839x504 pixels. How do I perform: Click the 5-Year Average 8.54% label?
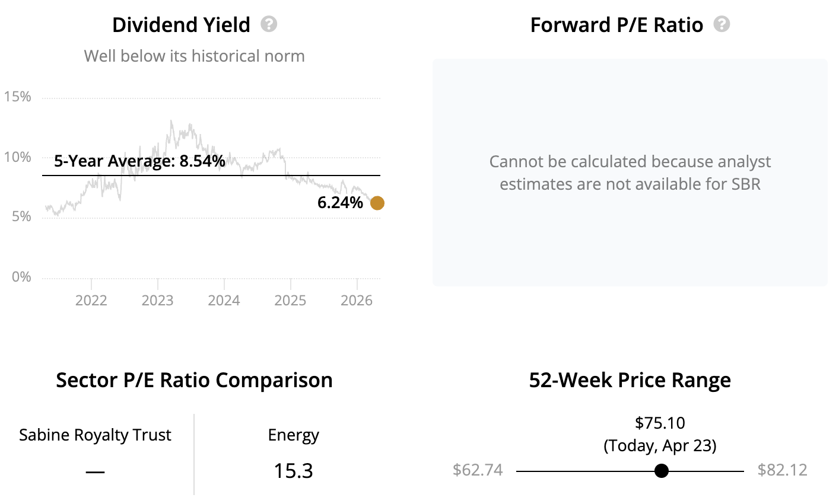click(x=139, y=161)
